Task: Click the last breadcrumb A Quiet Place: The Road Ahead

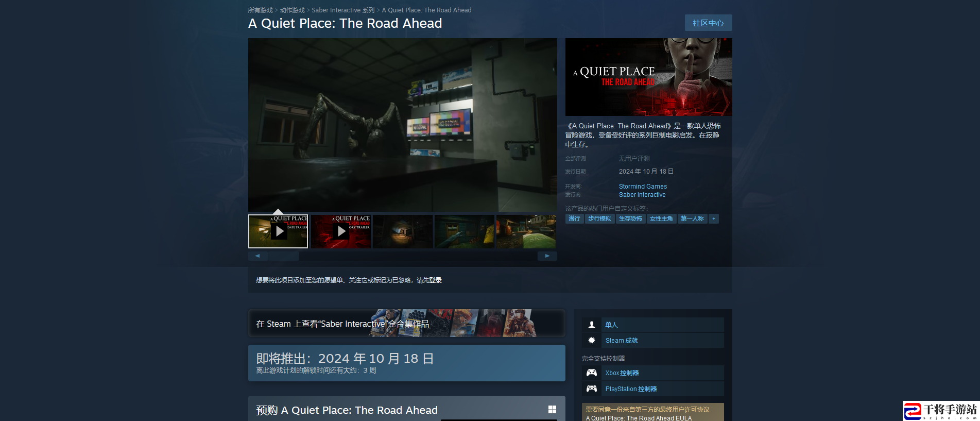Action: [426, 10]
